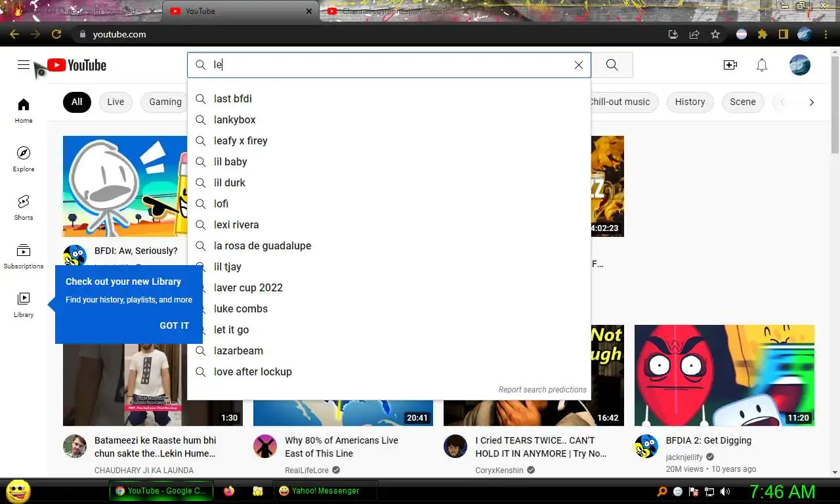840x504 pixels.
Task: Click the share page icon in address bar
Action: [x=694, y=34]
